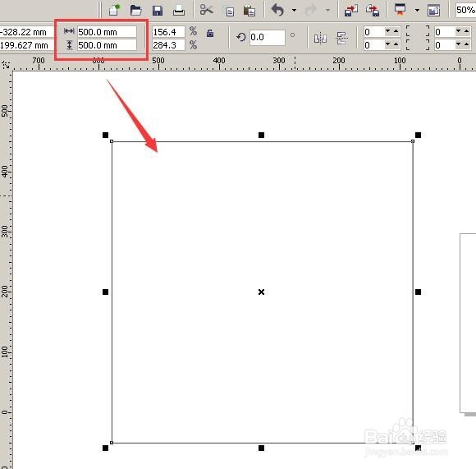This screenshot has width=476, height=469.
Task: Click the bottom-left selection handle
Action: tap(105, 448)
